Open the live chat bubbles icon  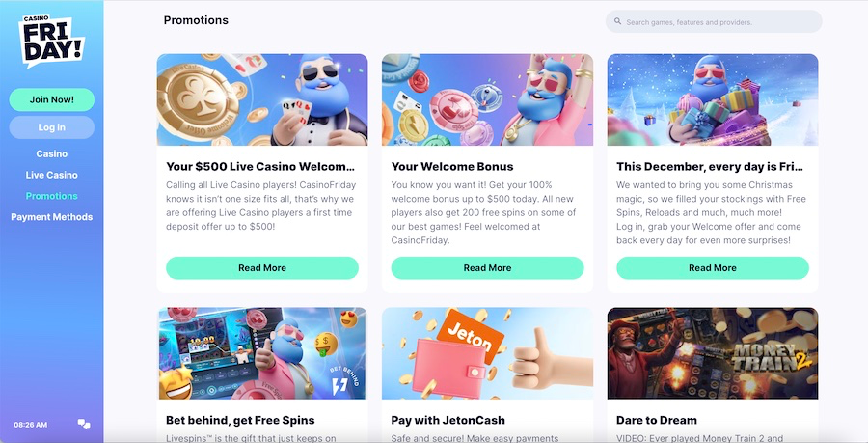pyautogui.click(x=84, y=424)
